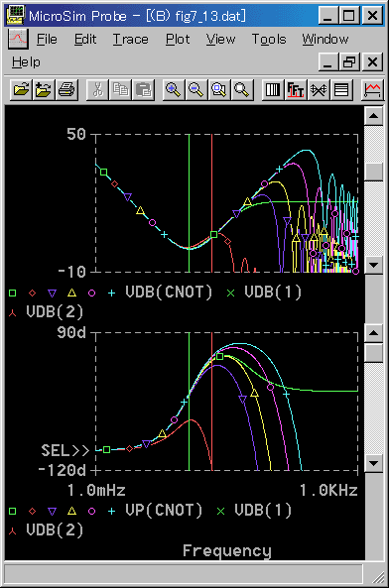
Task: Restore the inner fig7_13.dat document window
Action: 349,61
